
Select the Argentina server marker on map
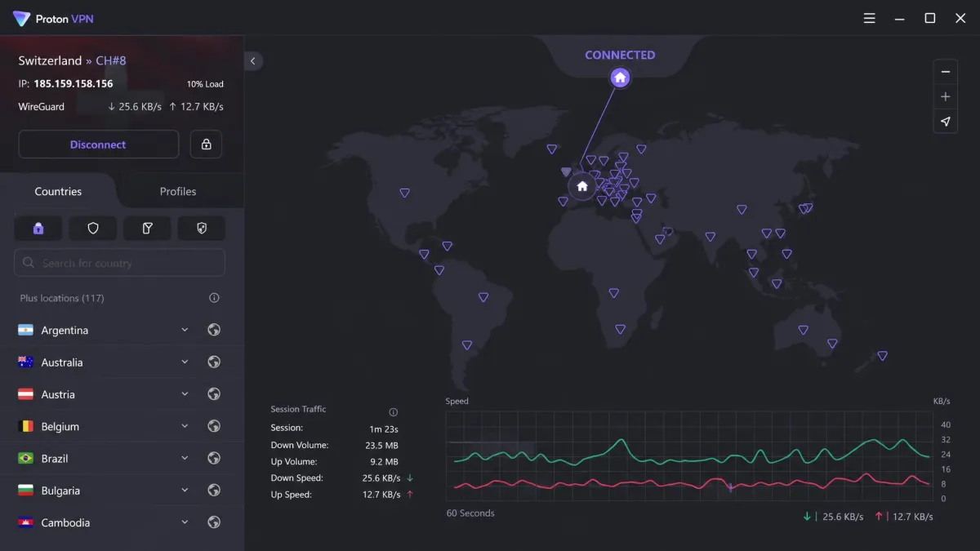click(x=467, y=345)
